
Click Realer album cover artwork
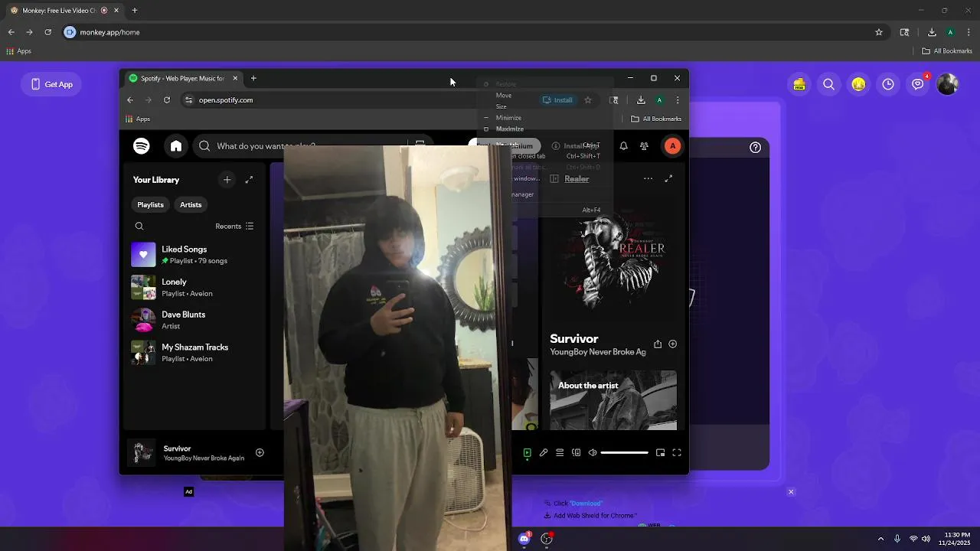coord(613,259)
